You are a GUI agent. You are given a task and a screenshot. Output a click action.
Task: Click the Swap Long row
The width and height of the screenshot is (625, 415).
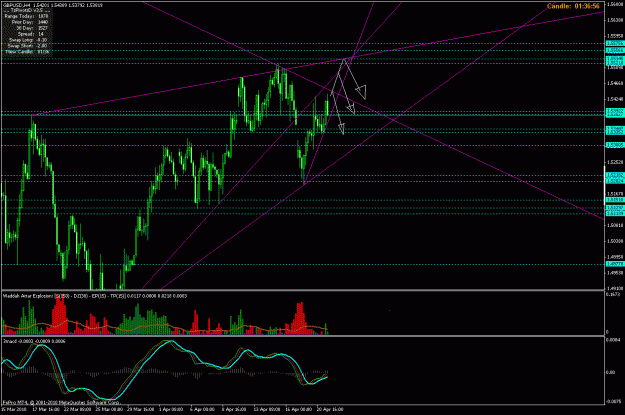tap(27, 40)
